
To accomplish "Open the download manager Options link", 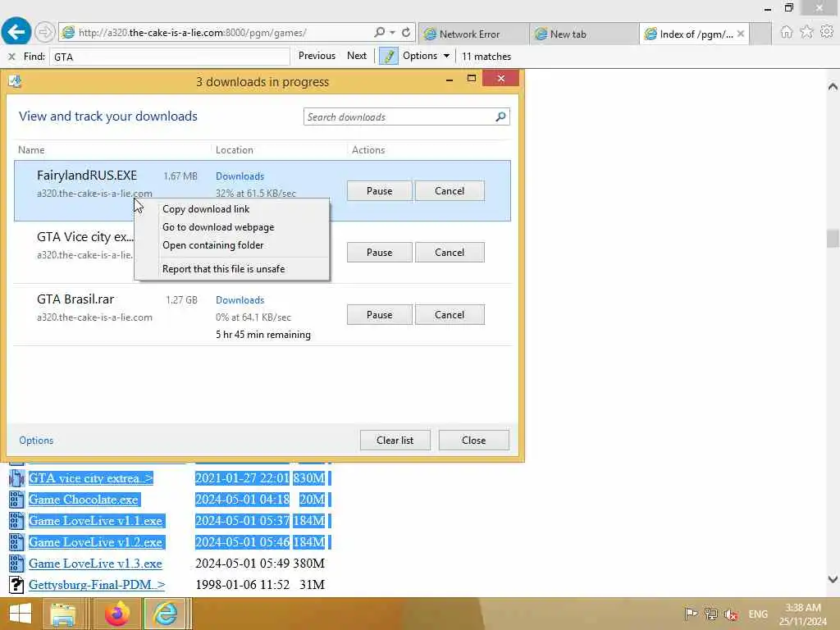I will click(36, 441).
